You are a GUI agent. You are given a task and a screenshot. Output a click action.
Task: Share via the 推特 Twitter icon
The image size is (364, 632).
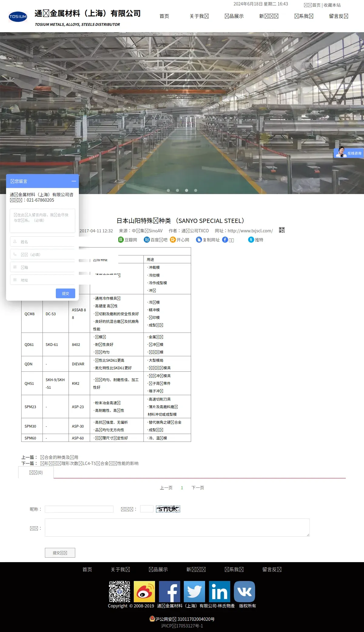pyautogui.click(x=251, y=240)
